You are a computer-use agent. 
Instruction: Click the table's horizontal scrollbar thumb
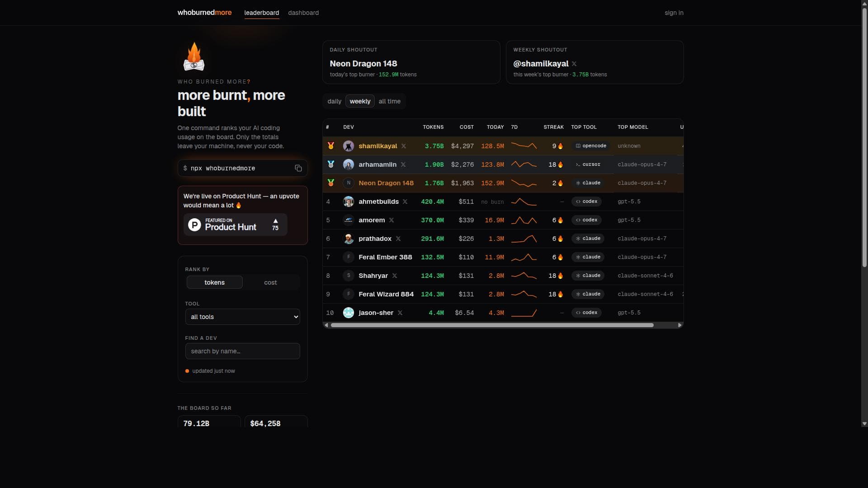click(x=492, y=325)
